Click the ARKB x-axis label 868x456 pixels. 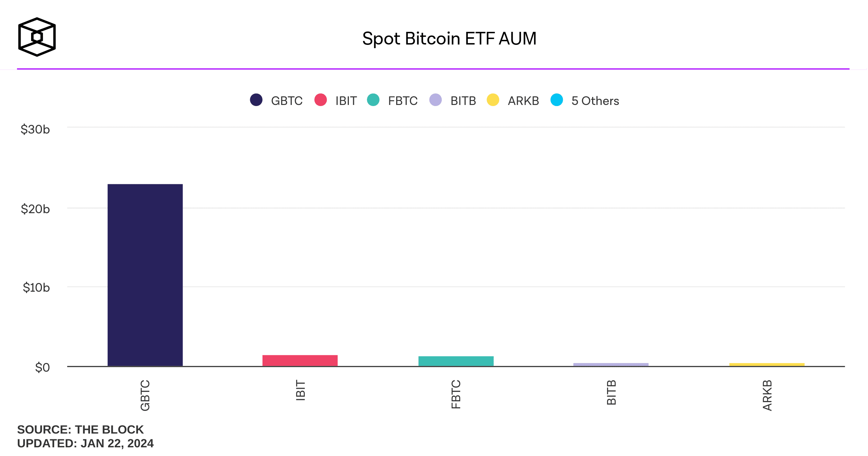click(x=767, y=395)
